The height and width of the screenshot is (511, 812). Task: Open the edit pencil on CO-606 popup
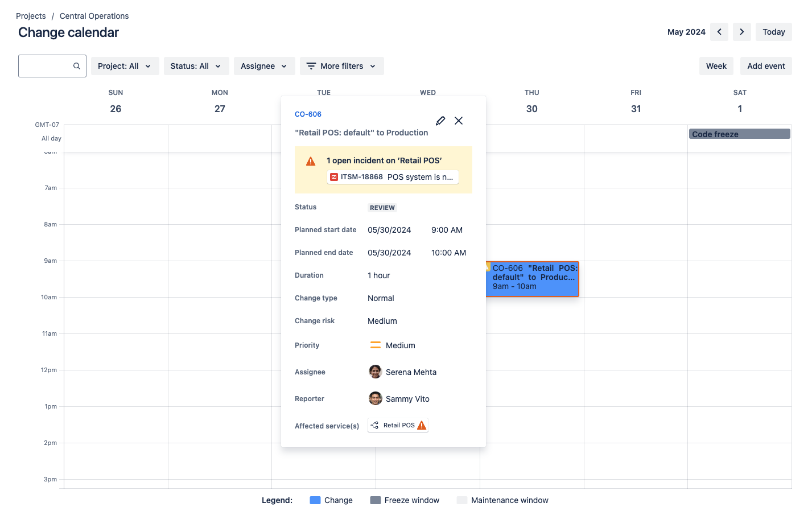pyautogui.click(x=440, y=121)
